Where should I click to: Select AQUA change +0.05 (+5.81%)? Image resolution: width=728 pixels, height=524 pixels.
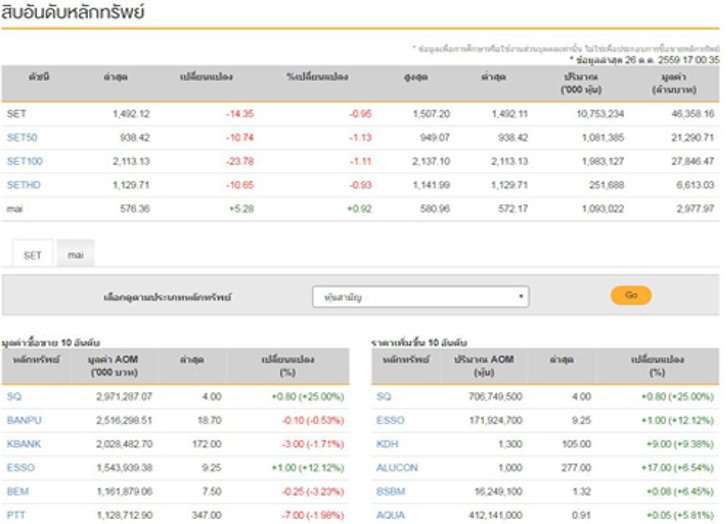[x=680, y=515]
